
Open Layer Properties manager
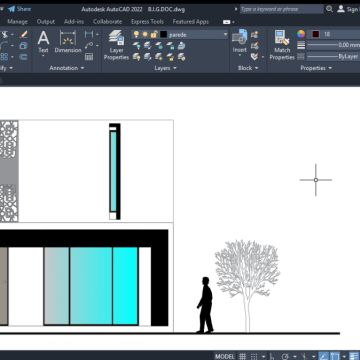click(116, 46)
